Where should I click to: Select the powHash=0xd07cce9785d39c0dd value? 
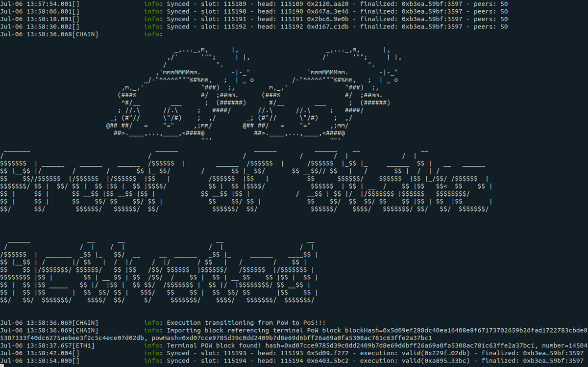pos(292,338)
